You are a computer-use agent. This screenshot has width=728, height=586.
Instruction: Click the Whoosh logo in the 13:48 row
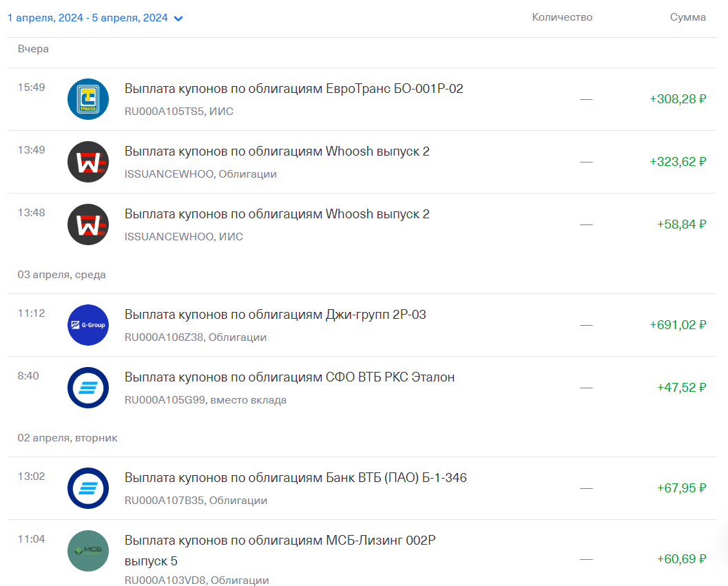[x=88, y=224]
